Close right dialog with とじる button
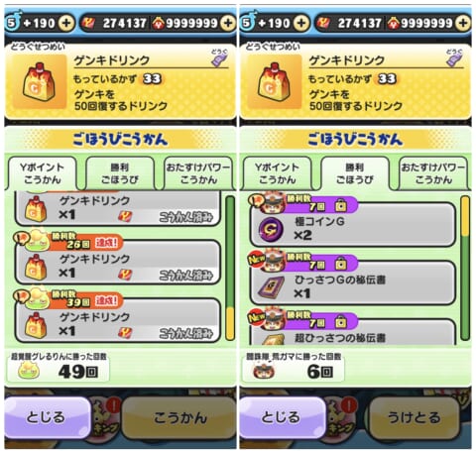The image size is (476, 451). click(x=282, y=417)
